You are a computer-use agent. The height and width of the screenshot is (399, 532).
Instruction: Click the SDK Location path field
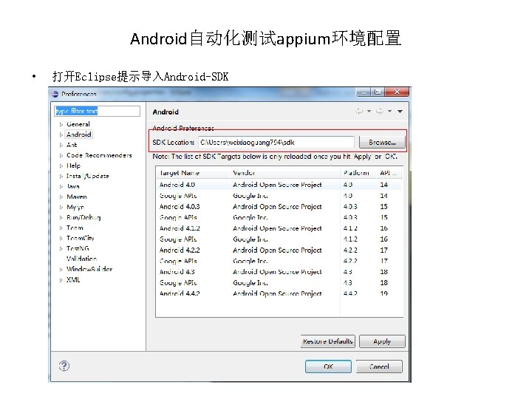click(x=276, y=142)
